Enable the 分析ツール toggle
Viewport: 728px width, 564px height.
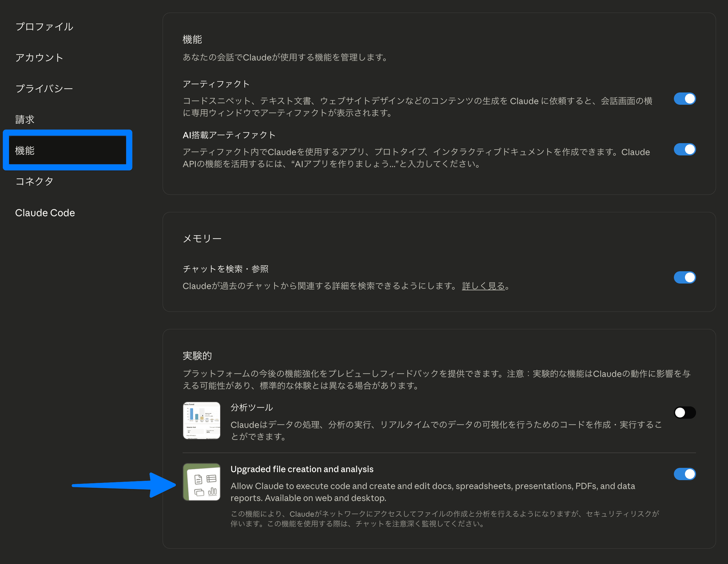pyautogui.click(x=684, y=413)
